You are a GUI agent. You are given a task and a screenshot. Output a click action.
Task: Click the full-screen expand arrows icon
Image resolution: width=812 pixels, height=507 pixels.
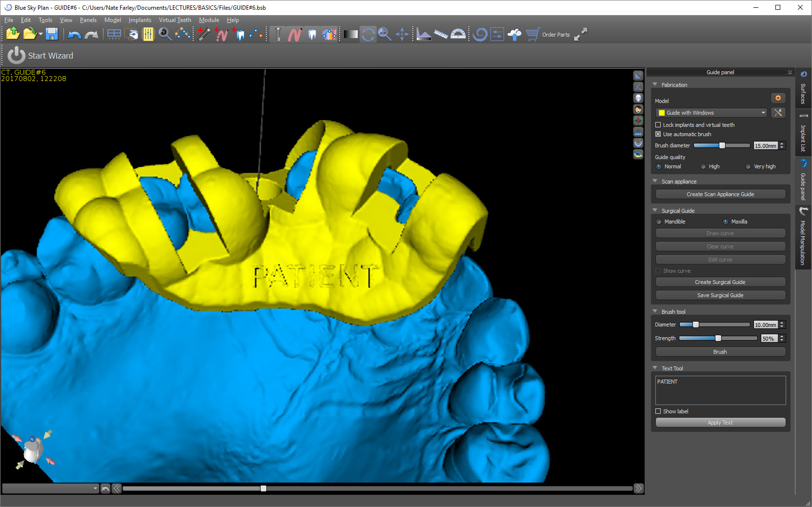point(581,34)
